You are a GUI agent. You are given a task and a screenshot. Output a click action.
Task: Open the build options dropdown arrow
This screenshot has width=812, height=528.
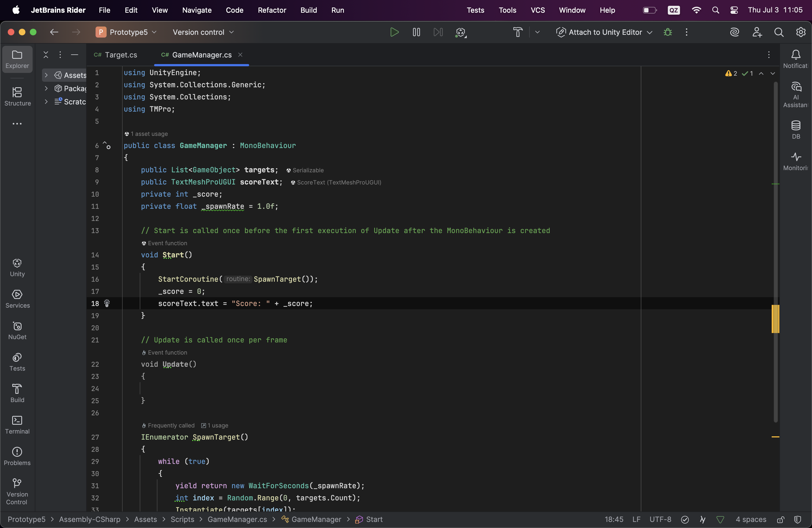(537, 32)
